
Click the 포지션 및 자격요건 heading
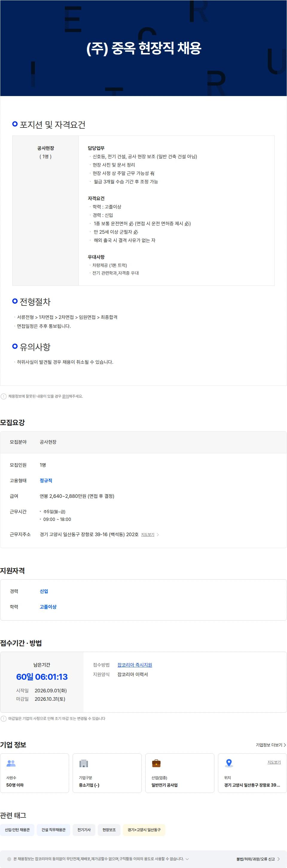53,125
